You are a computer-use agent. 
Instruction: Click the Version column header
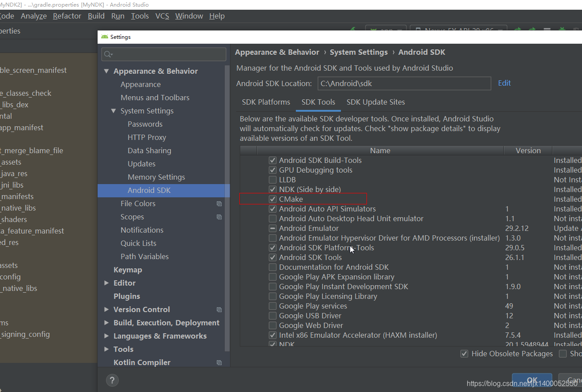[528, 151]
